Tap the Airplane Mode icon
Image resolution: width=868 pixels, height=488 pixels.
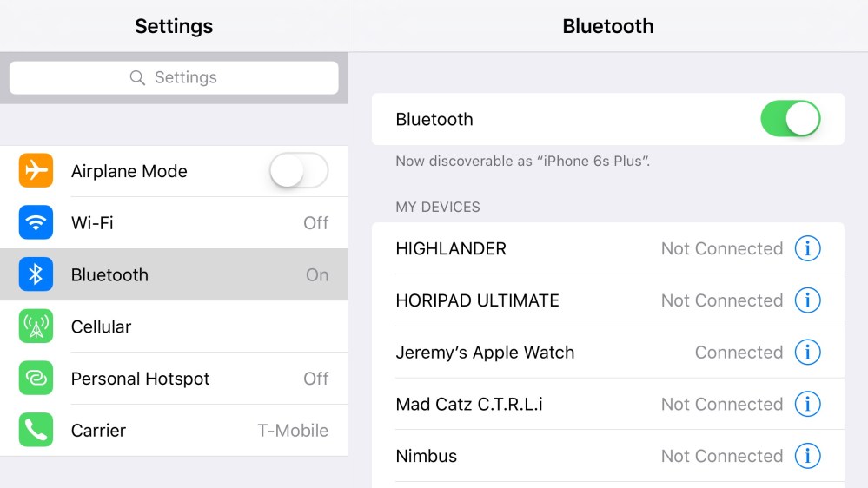(x=36, y=171)
